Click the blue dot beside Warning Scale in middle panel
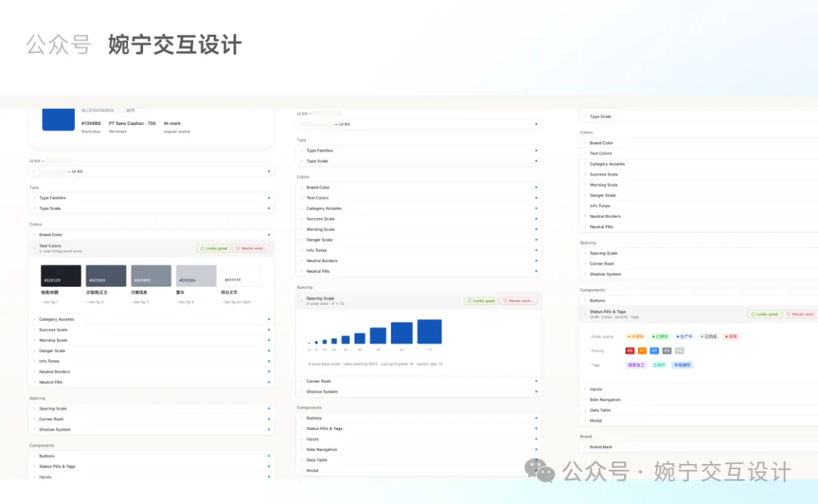The height and width of the screenshot is (504, 818). [535, 229]
